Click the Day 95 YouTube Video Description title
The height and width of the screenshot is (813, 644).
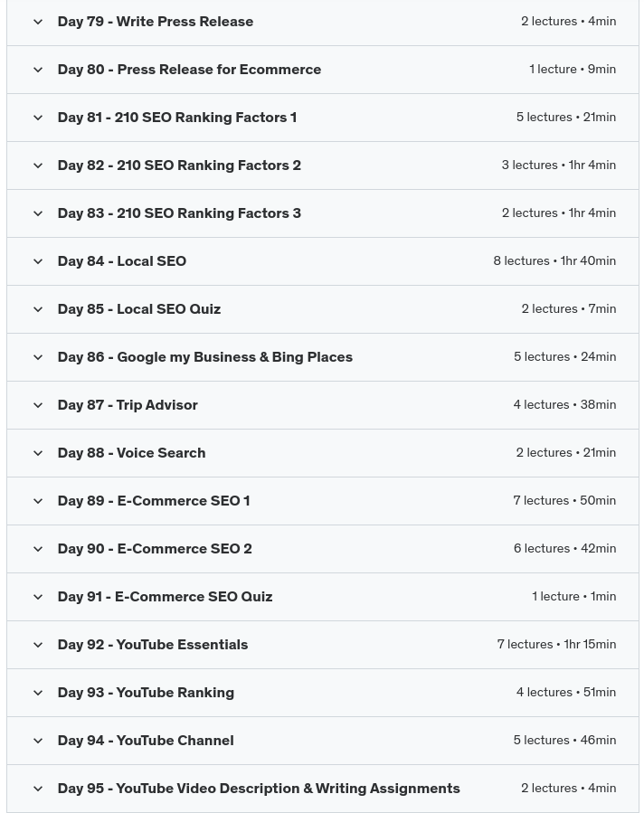259,789
